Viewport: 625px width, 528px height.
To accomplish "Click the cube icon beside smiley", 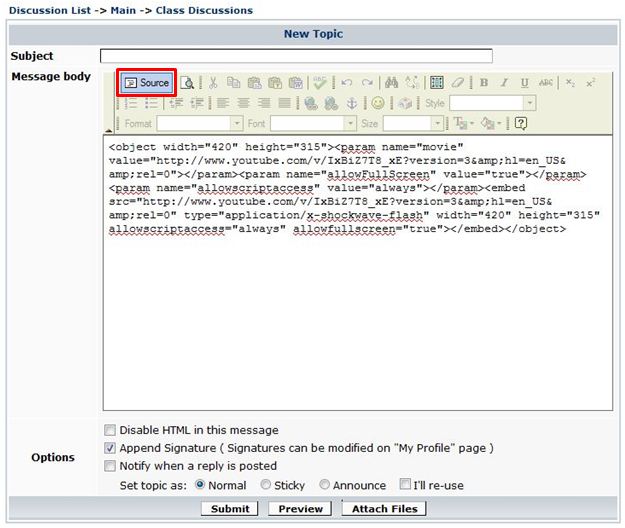I will 405,103.
